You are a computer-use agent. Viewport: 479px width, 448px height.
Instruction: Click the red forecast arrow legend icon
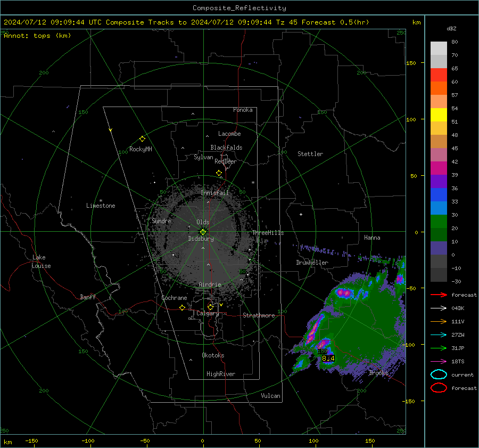click(439, 295)
